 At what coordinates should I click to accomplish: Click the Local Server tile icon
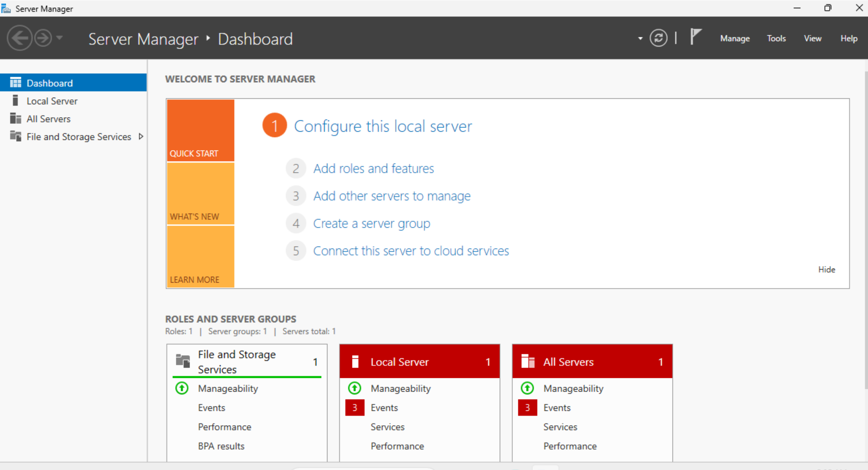pos(355,361)
